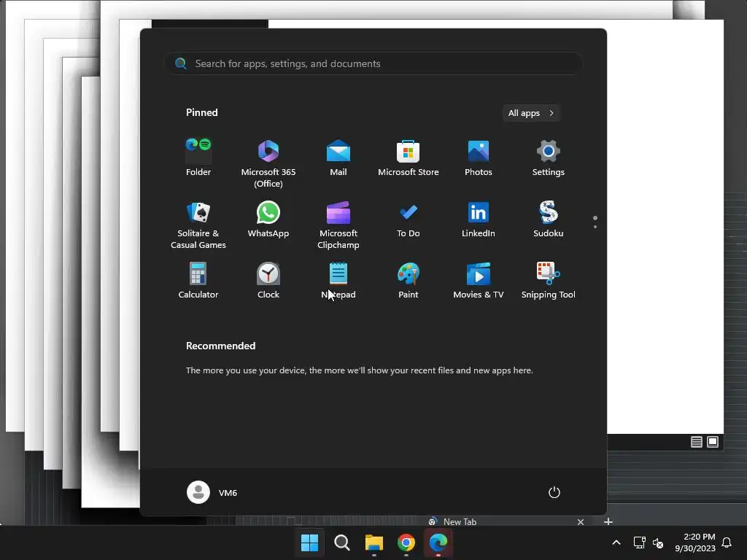Go to next page of pinned apps
747x560 pixels.
pyautogui.click(x=595, y=227)
